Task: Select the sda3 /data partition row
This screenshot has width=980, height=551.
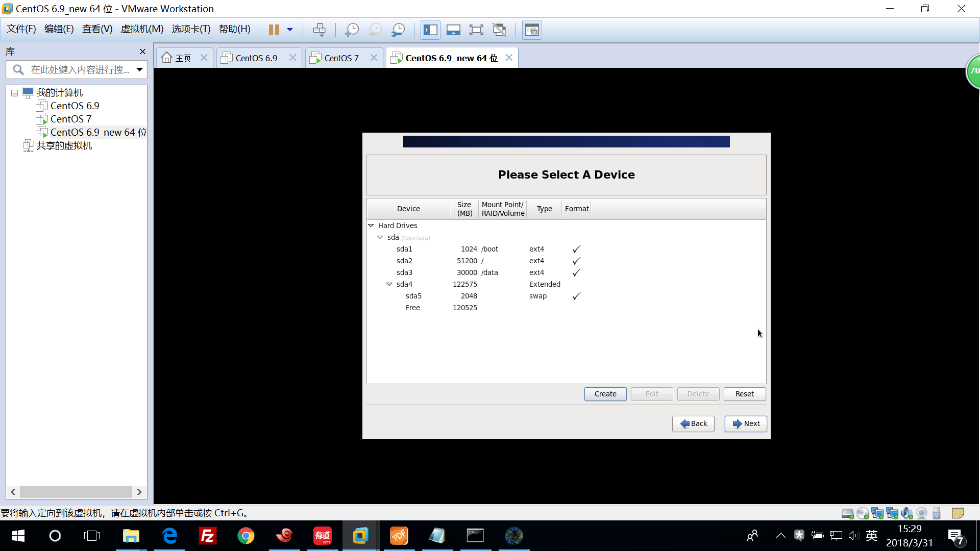Action: coord(566,272)
